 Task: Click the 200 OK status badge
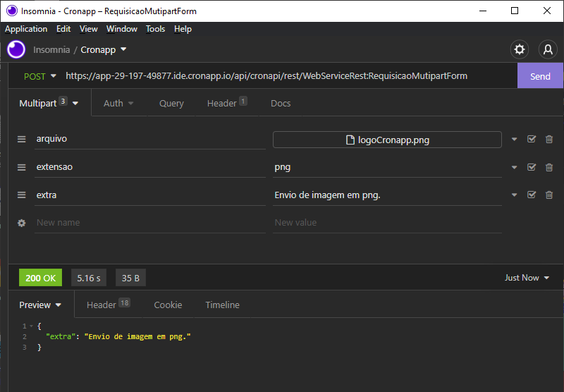click(40, 278)
